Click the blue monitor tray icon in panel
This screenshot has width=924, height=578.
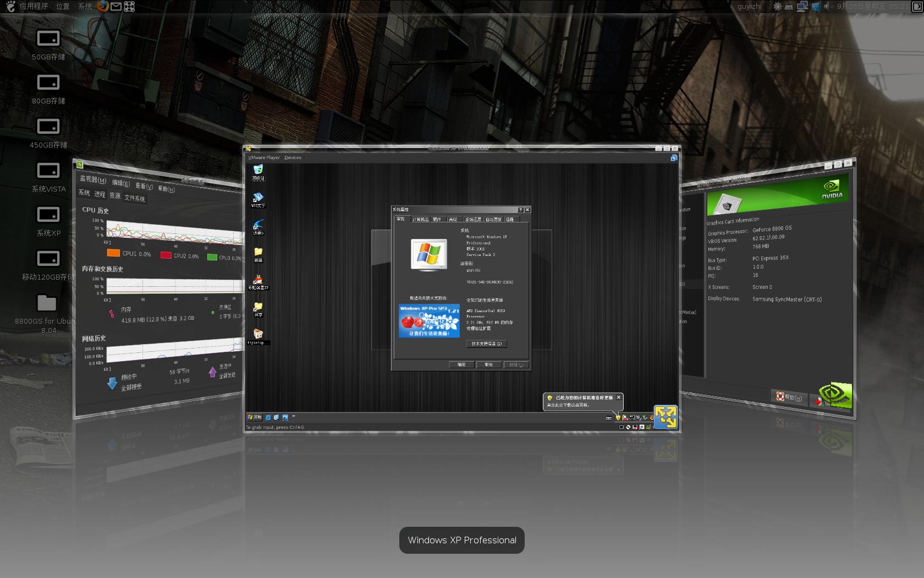tap(815, 6)
